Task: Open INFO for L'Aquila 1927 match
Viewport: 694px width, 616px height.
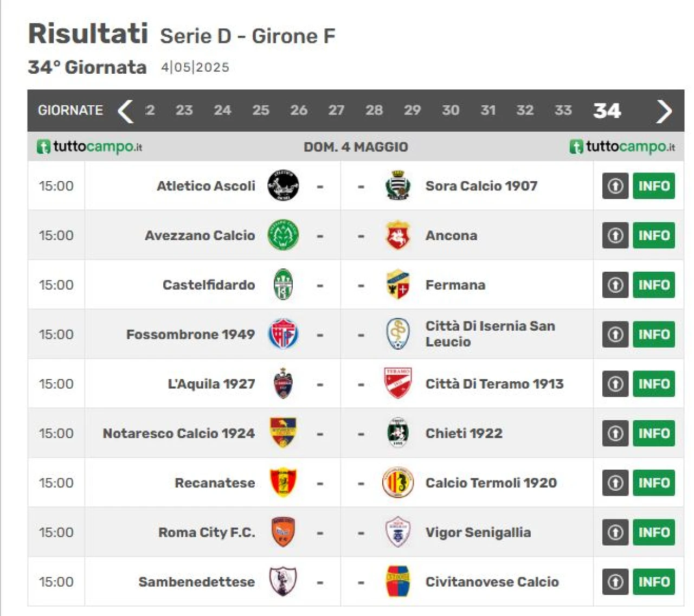Action: (654, 384)
